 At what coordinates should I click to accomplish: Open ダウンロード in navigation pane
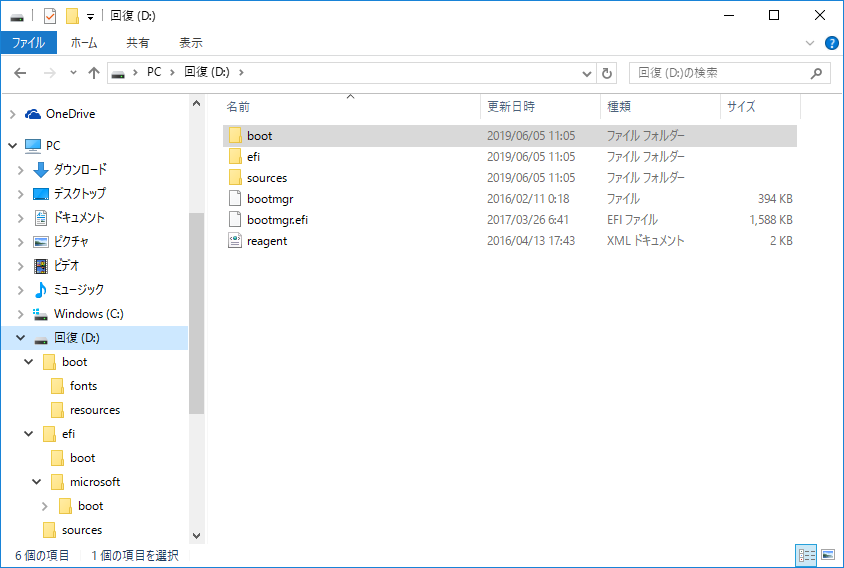[x=80, y=170]
